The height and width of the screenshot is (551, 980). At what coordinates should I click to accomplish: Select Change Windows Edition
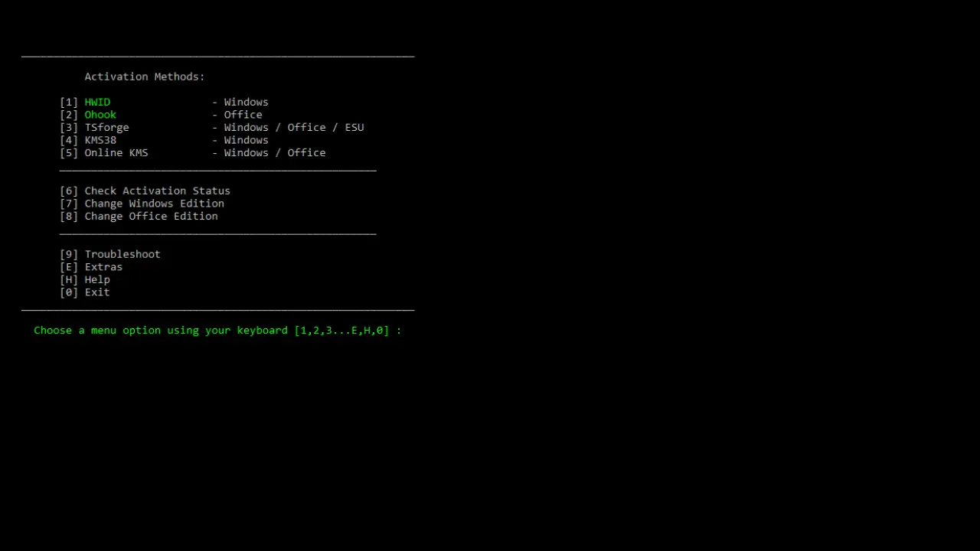pyautogui.click(x=154, y=204)
